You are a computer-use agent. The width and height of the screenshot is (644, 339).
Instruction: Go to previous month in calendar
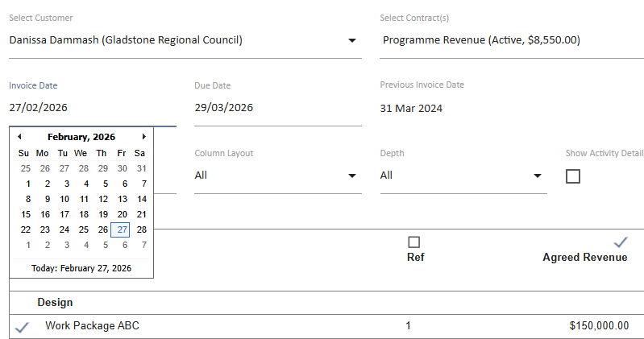pyautogui.click(x=19, y=137)
